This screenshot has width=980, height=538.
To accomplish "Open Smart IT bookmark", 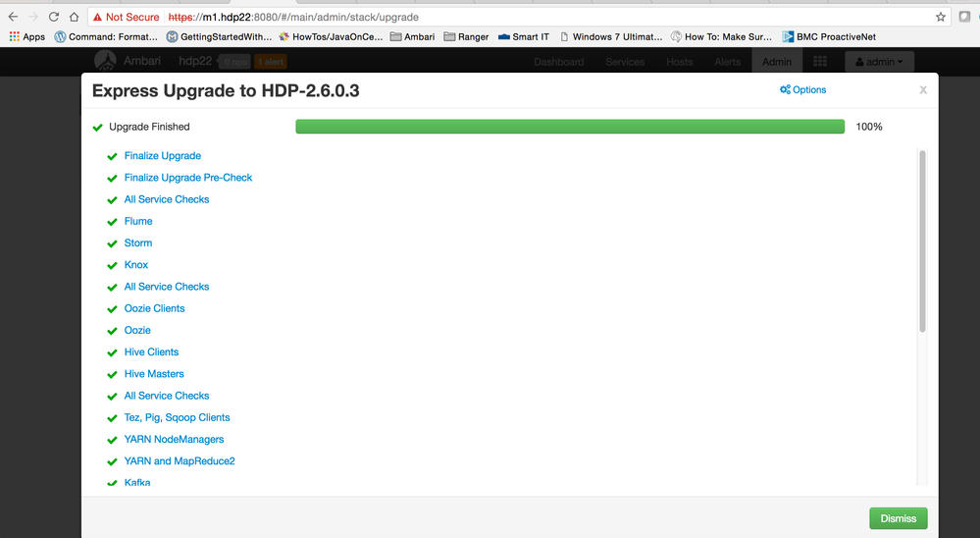I will click(x=524, y=37).
